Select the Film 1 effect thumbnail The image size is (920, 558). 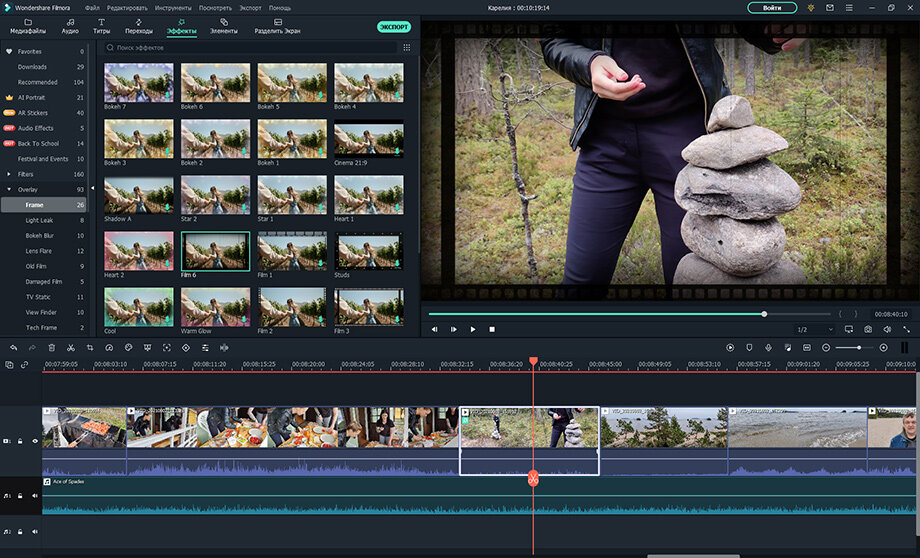pos(292,251)
